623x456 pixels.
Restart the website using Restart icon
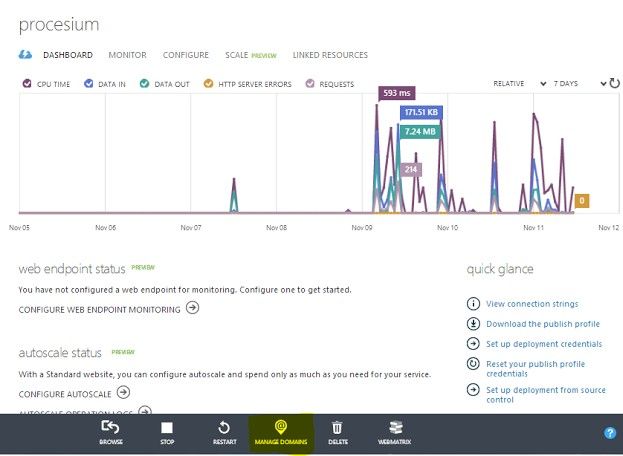[224, 428]
